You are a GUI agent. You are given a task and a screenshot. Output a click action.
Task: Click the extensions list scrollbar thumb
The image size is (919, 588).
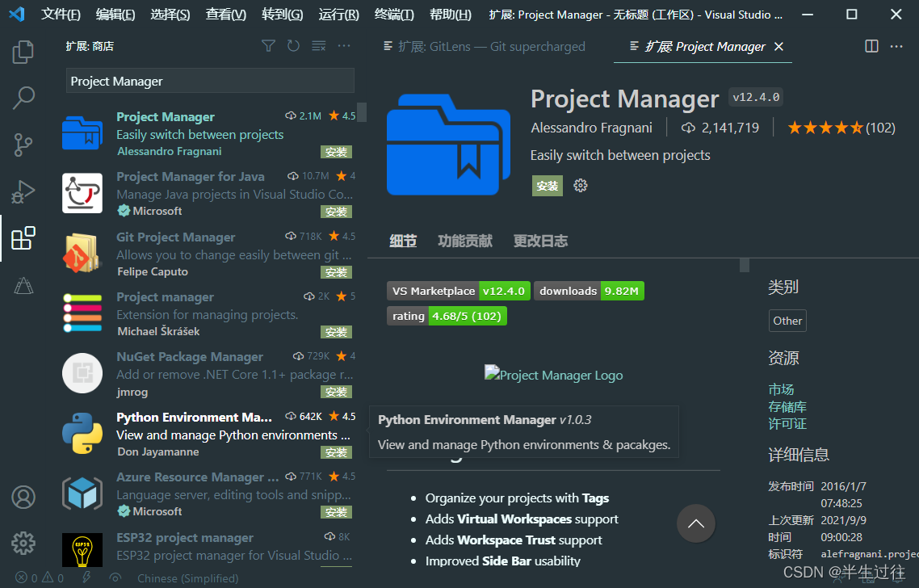click(362, 112)
